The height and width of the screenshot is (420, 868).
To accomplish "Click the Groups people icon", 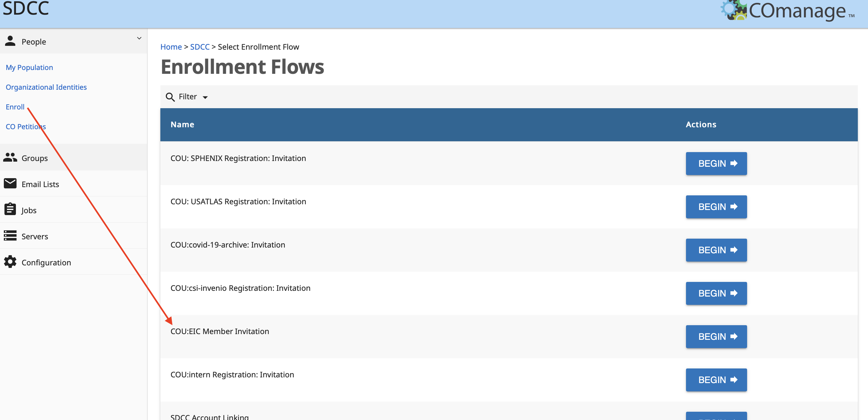I will click(10, 157).
